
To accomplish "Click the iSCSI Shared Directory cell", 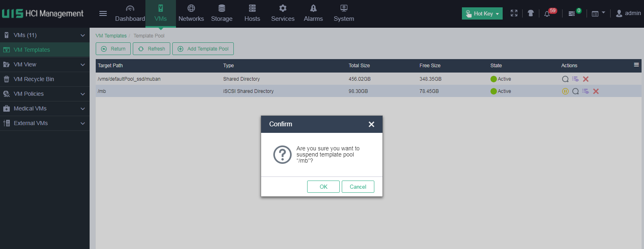I will coord(248,91).
